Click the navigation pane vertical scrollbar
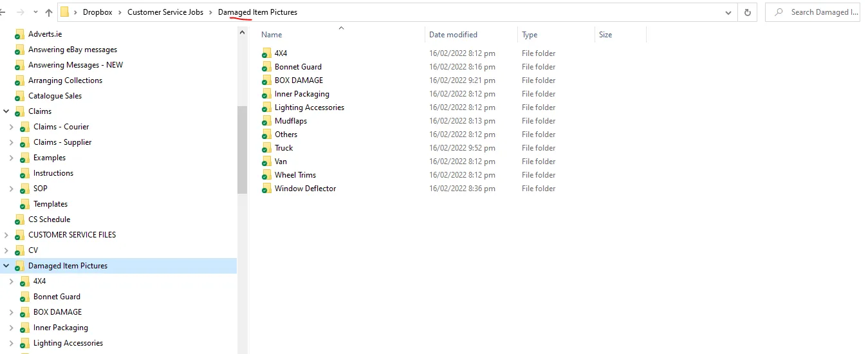 tap(242, 149)
